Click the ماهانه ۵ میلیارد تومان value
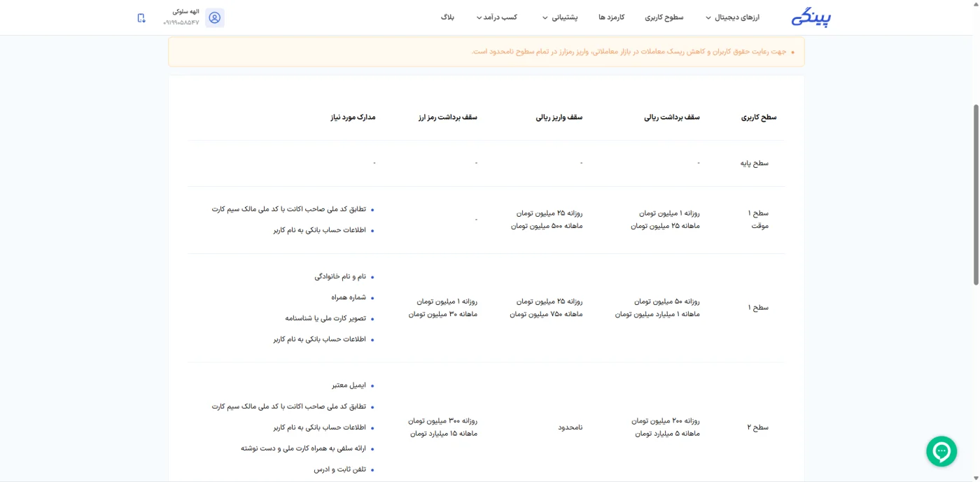980x482 pixels. click(668, 434)
